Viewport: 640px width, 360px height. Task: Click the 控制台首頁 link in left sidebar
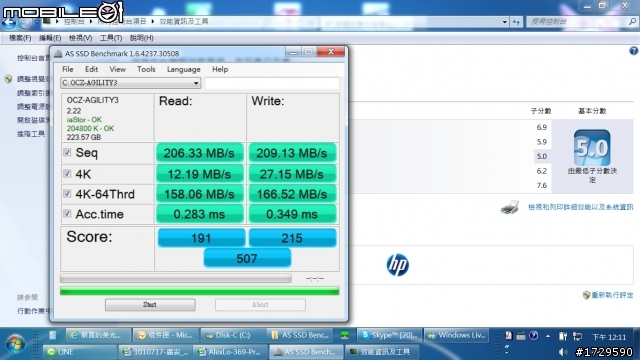33,58
